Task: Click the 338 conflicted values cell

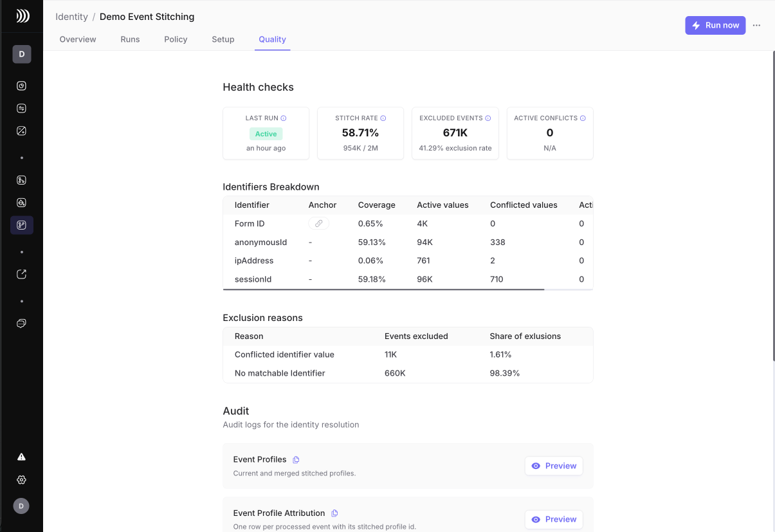Action: point(498,243)
